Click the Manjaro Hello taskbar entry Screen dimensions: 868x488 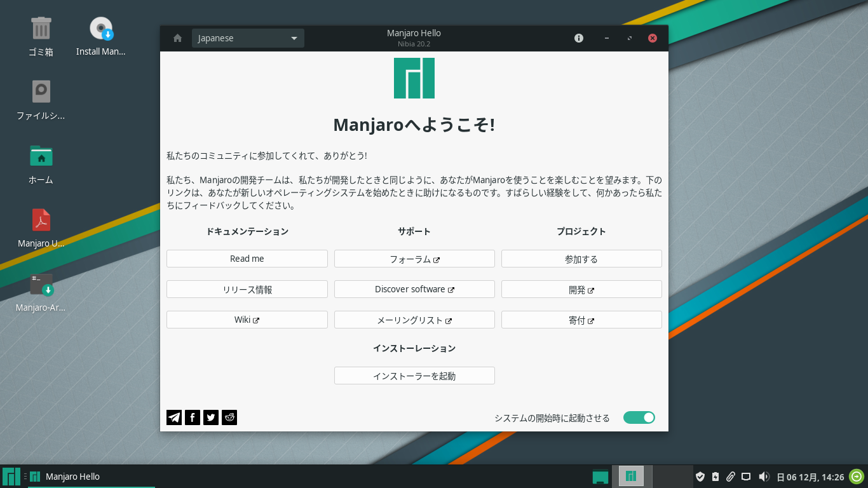[x=92, y=477]
